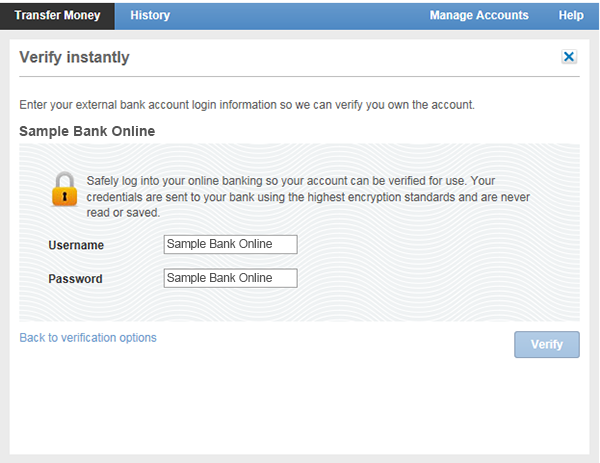Click the Username field label
The image size is (600, 463).
pyautogui.click(x=76, y=245)
